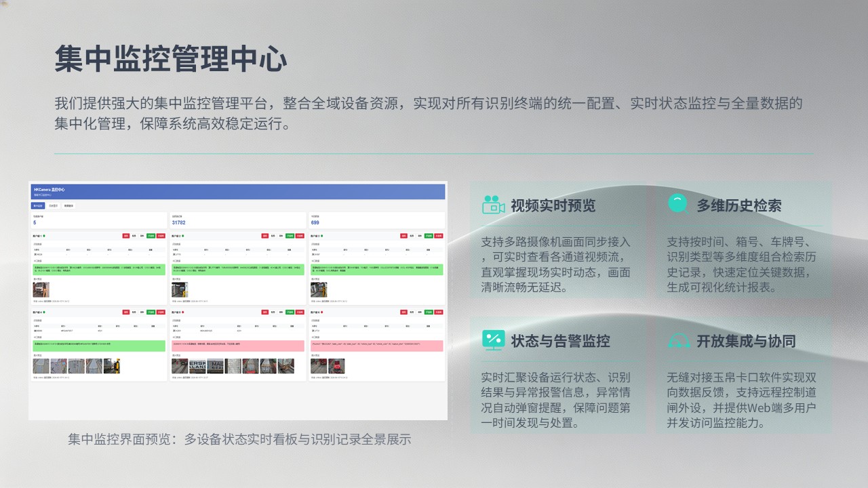Image resolution: width=868 pixels, height=488 pixels.
Task: Open the third tab in dashboard preview
Action: tap(68, 205)
